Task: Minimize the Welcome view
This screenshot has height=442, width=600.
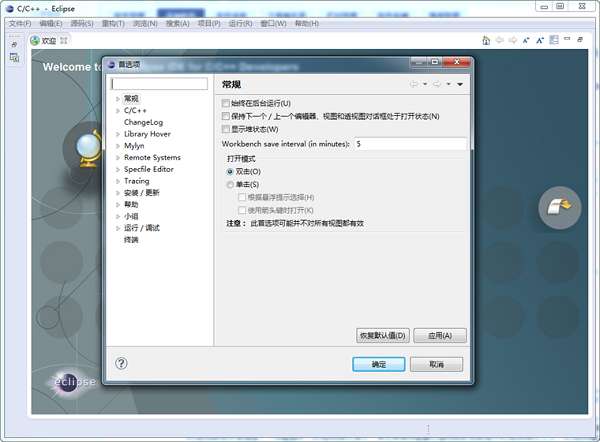Action: (567, 39)
